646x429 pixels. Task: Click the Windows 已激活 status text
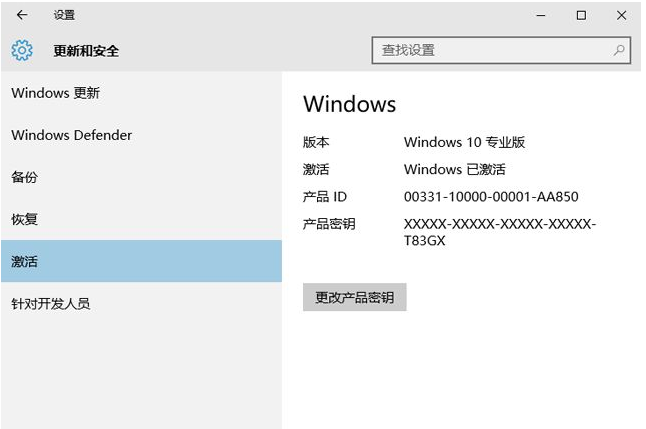point(455,169)
